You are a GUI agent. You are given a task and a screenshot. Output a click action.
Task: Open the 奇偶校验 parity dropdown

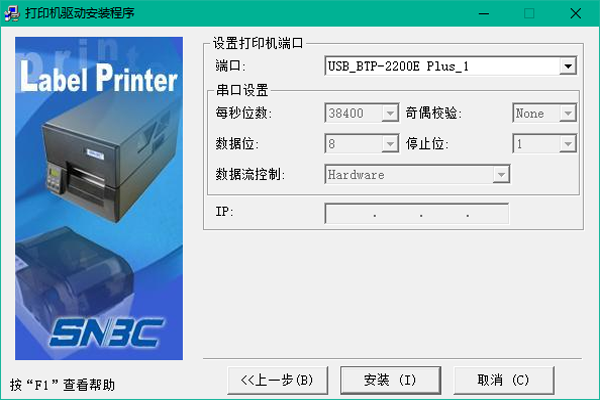coord(545,113)
